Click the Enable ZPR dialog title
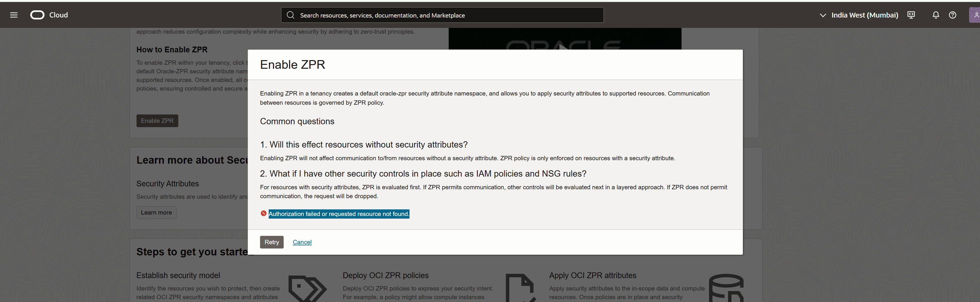 [x=293, y=65]
